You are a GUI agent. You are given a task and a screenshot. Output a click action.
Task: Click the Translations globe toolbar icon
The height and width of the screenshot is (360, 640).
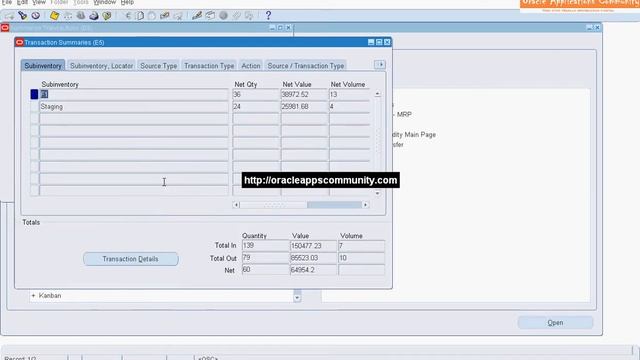click(223, 16)
